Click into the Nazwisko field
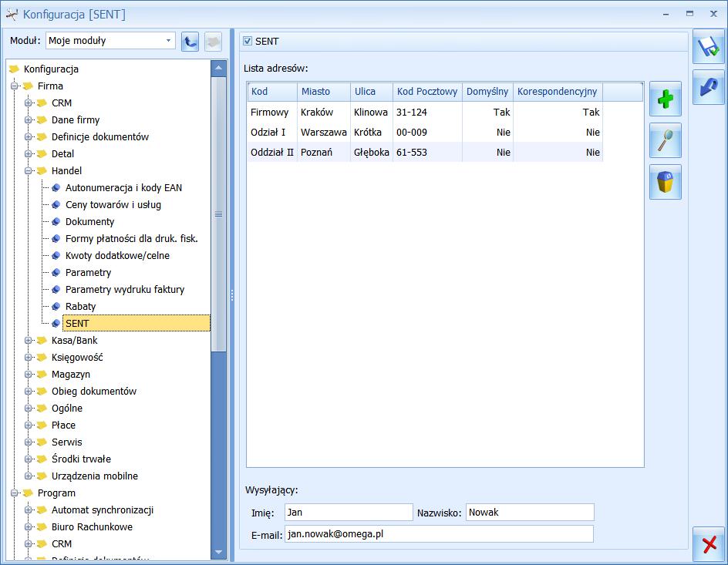Image resolution: width=728 pixels, height=565 pixels. pos(530,513)
